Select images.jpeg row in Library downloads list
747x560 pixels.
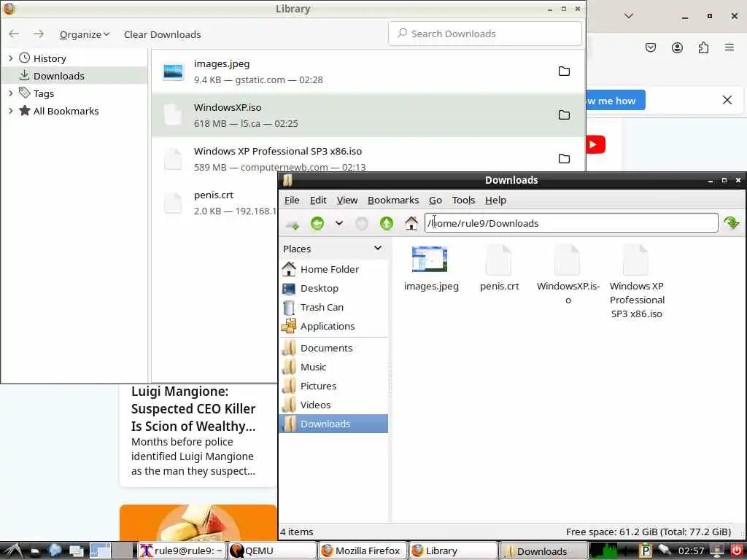click(x=368, y=71)
